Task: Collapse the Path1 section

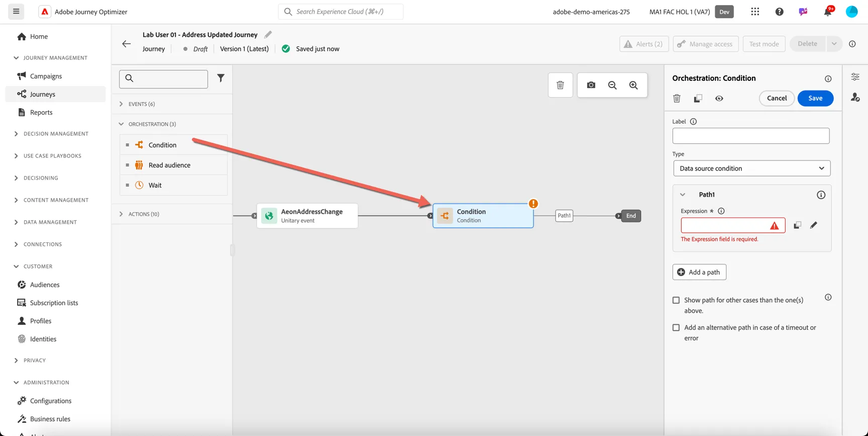Action: [683, 195]
